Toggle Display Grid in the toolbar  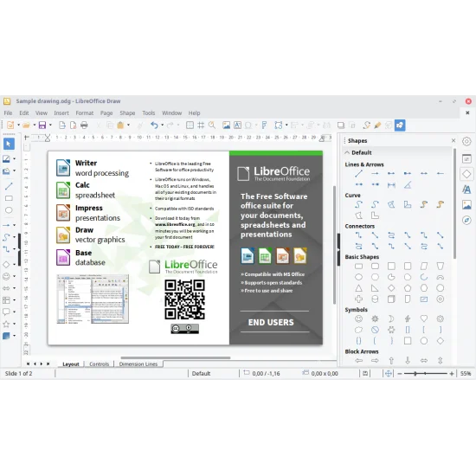(x=190, y=125)
